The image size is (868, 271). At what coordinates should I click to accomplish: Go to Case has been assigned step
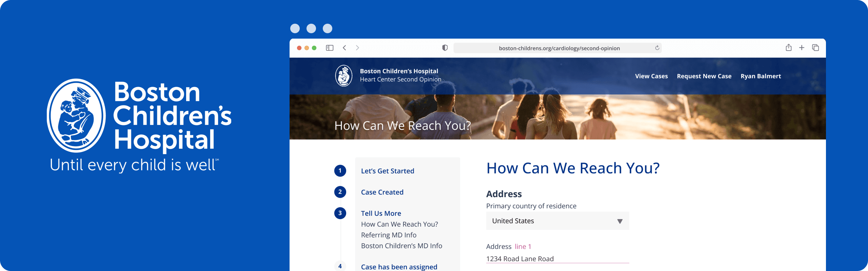coord(399,267)
